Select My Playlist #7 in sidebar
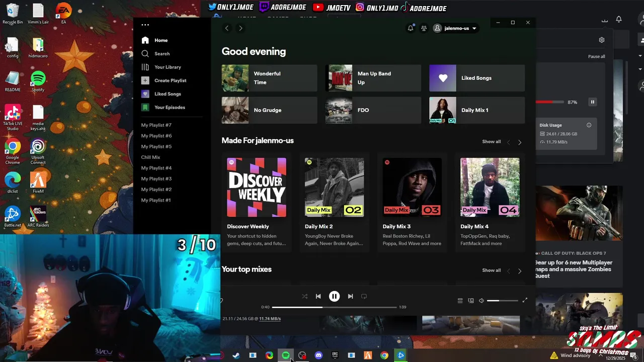Screen dimensions: 644x362 (156, 125)
